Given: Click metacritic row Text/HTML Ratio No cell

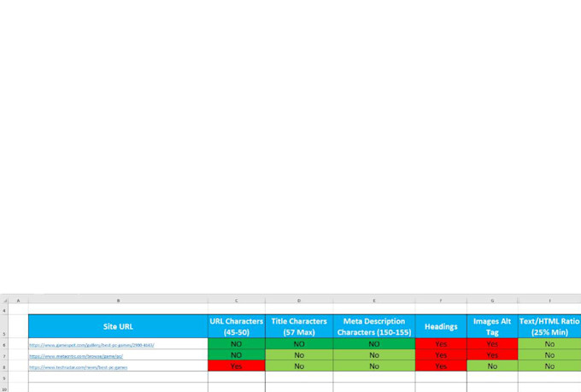Looking at the screenshot, I should coord(549,355).
